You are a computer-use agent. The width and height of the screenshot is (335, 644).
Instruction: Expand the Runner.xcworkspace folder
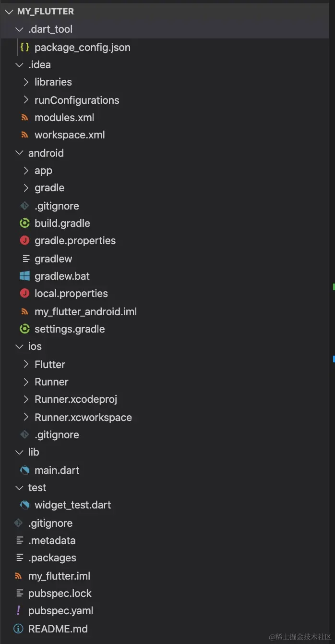(26, 417)
